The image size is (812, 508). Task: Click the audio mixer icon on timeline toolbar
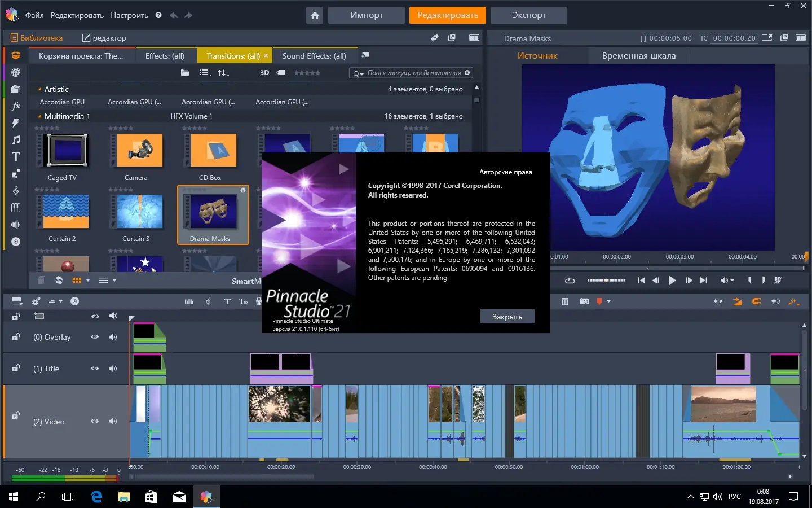pyautogui.click(x=189, y=301)
